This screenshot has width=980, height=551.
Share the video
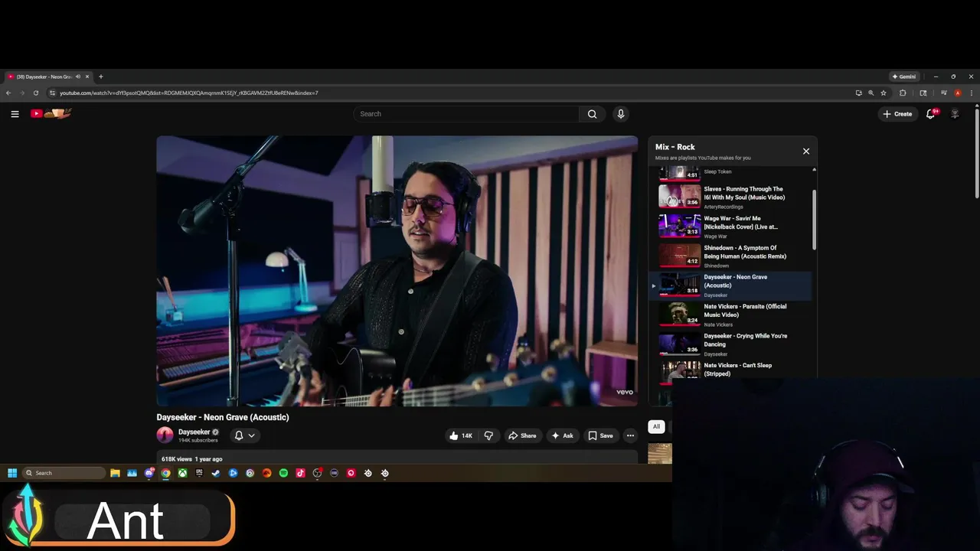pos(522,435)
